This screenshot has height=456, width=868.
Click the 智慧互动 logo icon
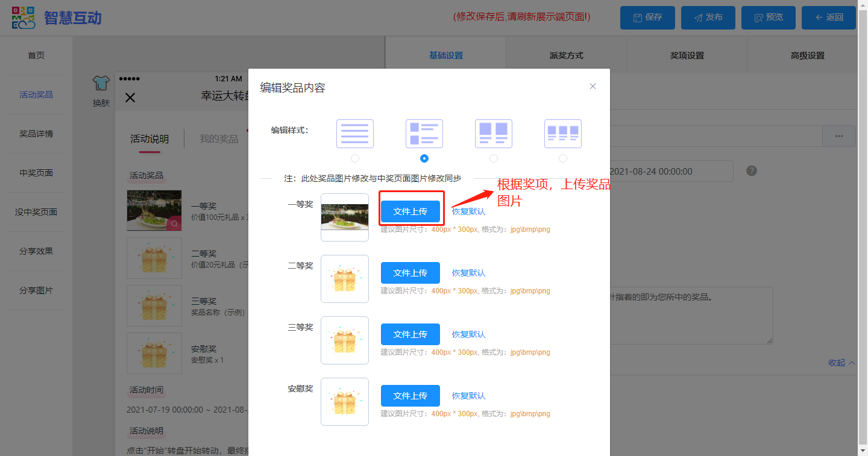[24, 17]
